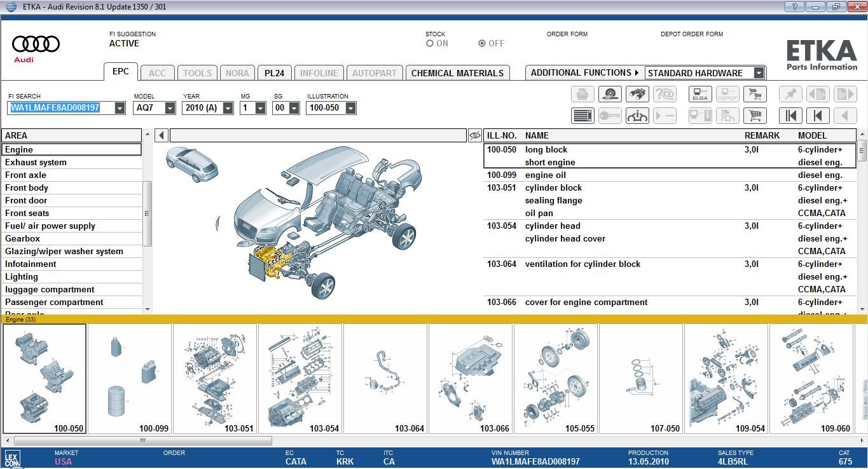Select the ventilation for cylinder block row
This screenshot has width=868, height=469.
(x=670, y=276)
